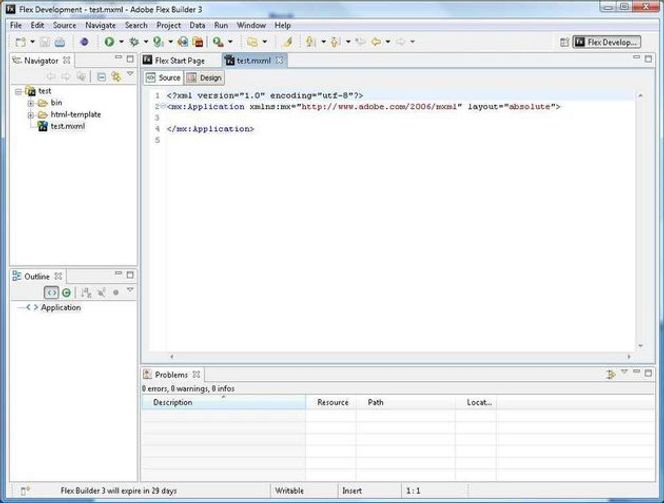
Task: Click the Previous Annotation arrow icon
Action: click(x=335, y=42)
